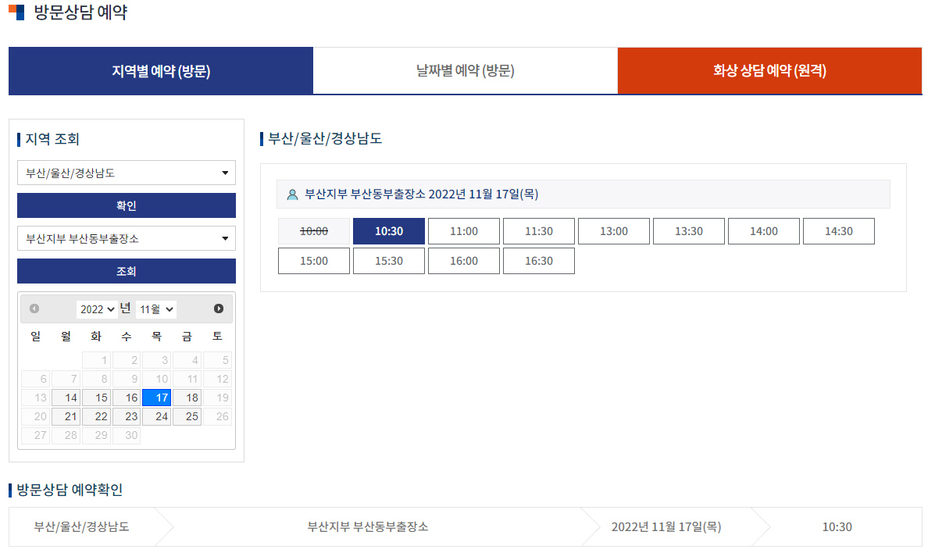The image size is (935, 560).
Task: Select the 지역별 예약 (방문) tab
Action: (x=160, y=70)
